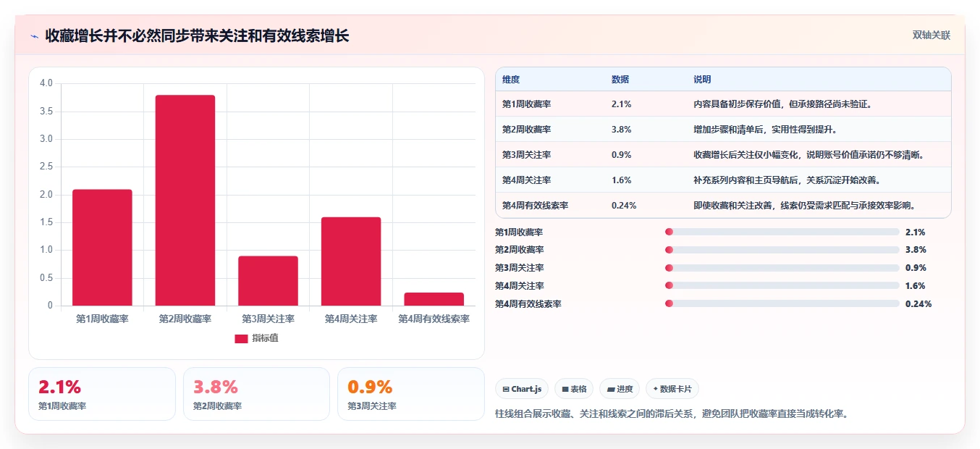Select the 第3周关注率 table row cell

coord(526,155)
